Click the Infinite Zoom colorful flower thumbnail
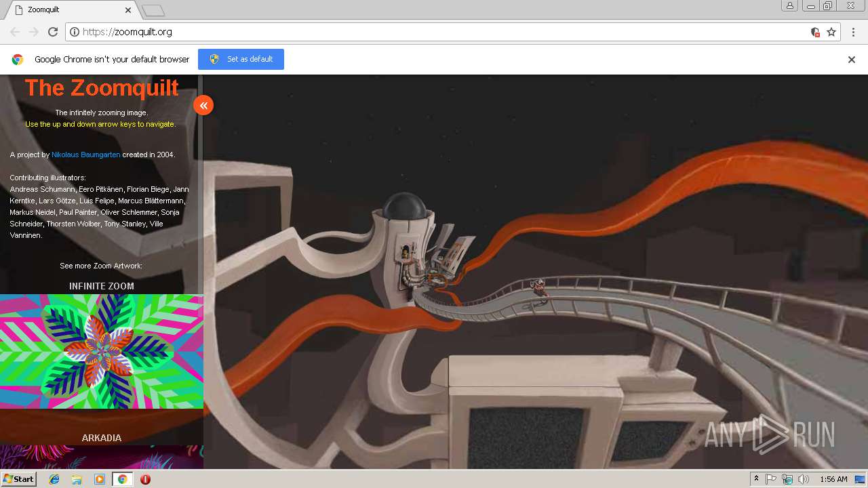 (x=102, y=351)
